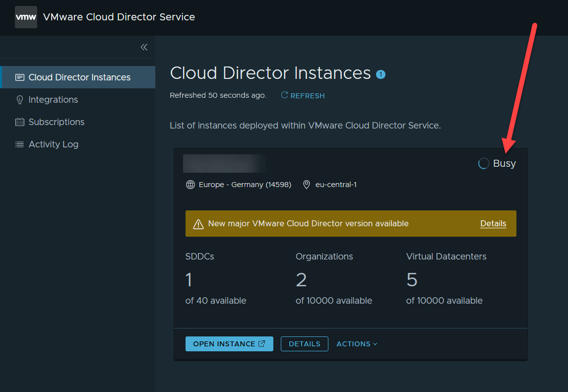This screenshot has width=568, height=392.
Task: Open the Activity Log page
Action: [x=53, y=144]
